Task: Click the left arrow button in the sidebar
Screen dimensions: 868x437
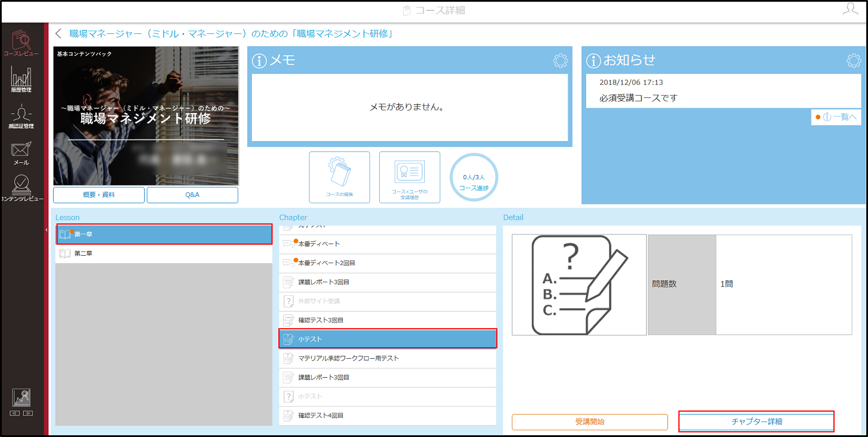Action: 15,413
